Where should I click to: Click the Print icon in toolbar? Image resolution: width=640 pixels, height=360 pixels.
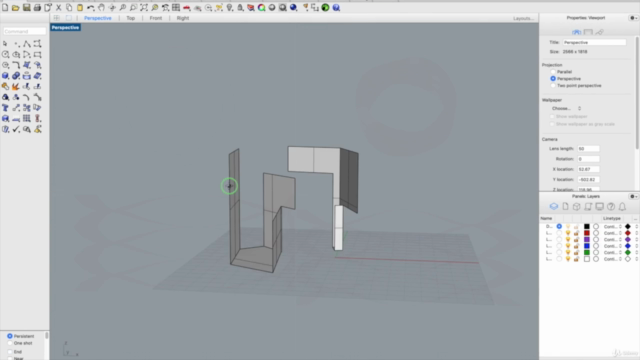point(37,8)
